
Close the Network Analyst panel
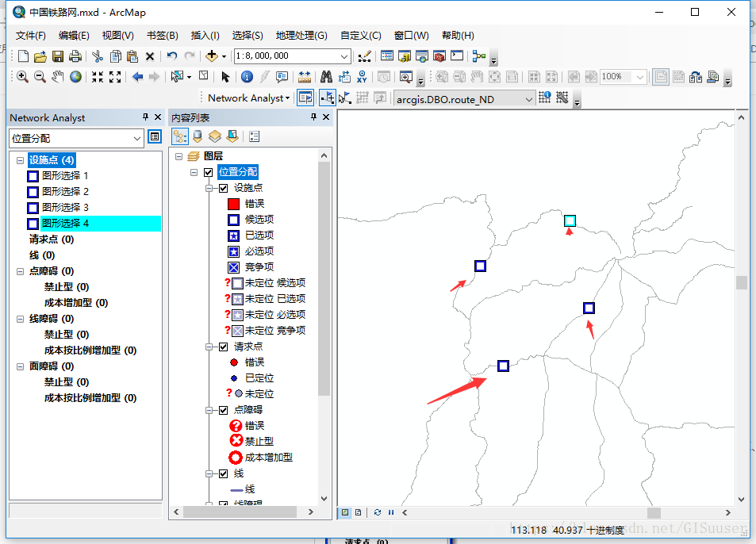coord(158,117)
